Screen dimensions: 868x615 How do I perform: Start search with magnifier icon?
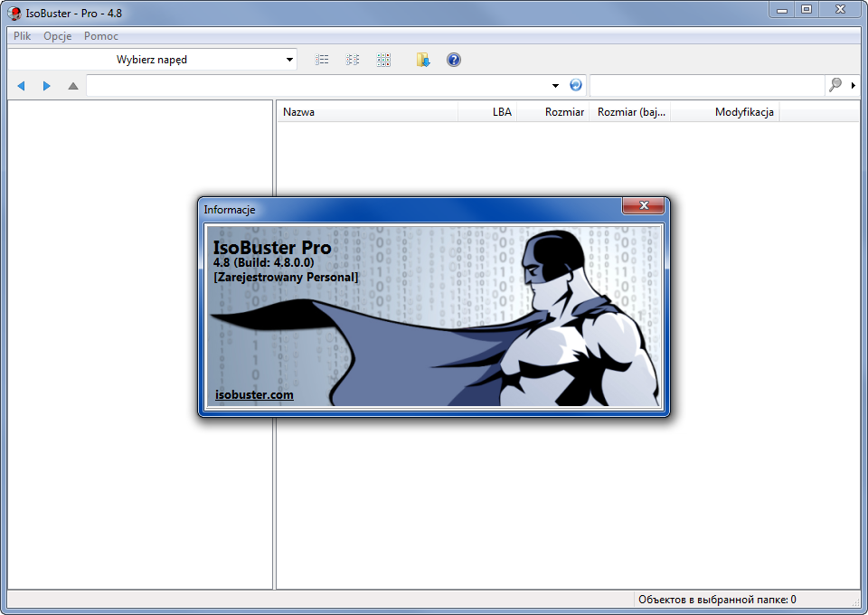(x=835, y=85)
